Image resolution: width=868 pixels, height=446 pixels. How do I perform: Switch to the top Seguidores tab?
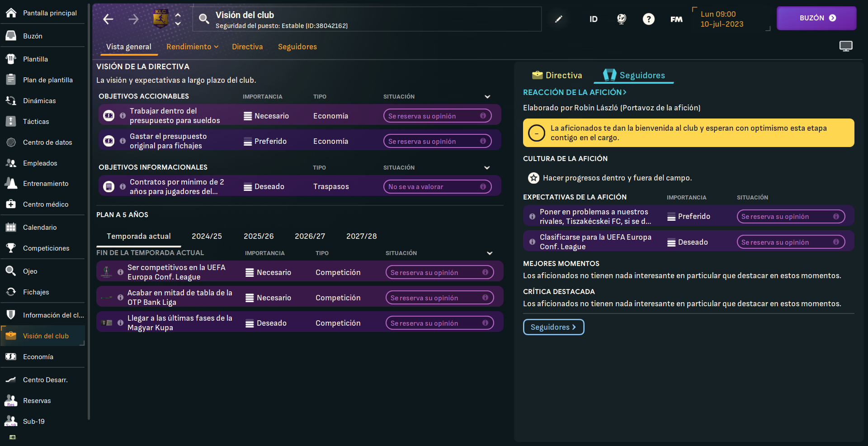(297, 47)
